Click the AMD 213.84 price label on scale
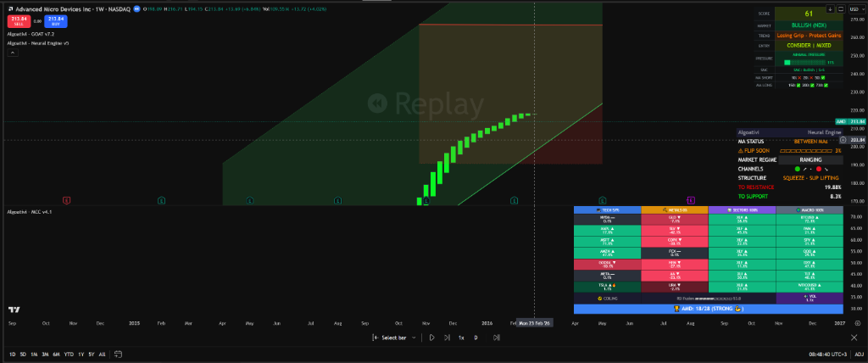Viewport: 868px width, 363px height. 849,121
